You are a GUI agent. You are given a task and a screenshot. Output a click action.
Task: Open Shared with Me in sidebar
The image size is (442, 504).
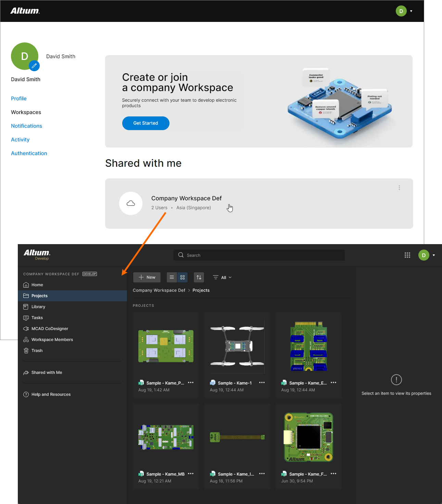pos(72,373)
